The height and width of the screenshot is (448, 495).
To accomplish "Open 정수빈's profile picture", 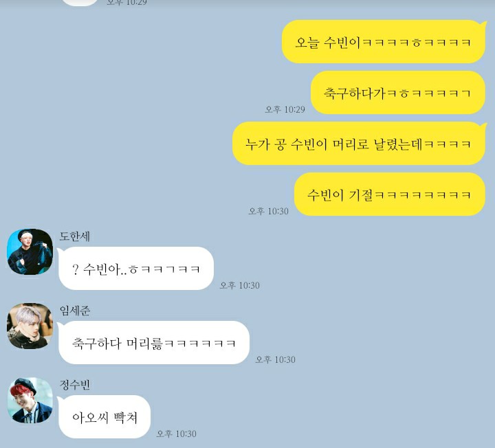I will click(x=30, y=400).
